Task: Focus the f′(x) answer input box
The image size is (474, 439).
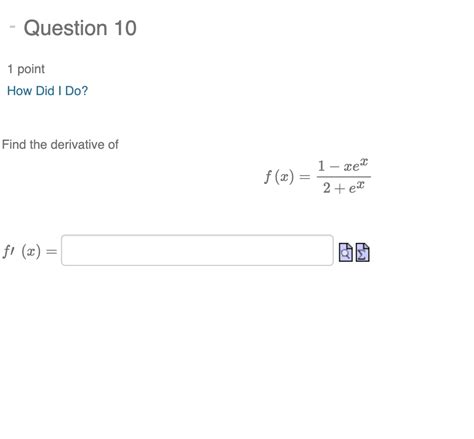Action: 197,250
